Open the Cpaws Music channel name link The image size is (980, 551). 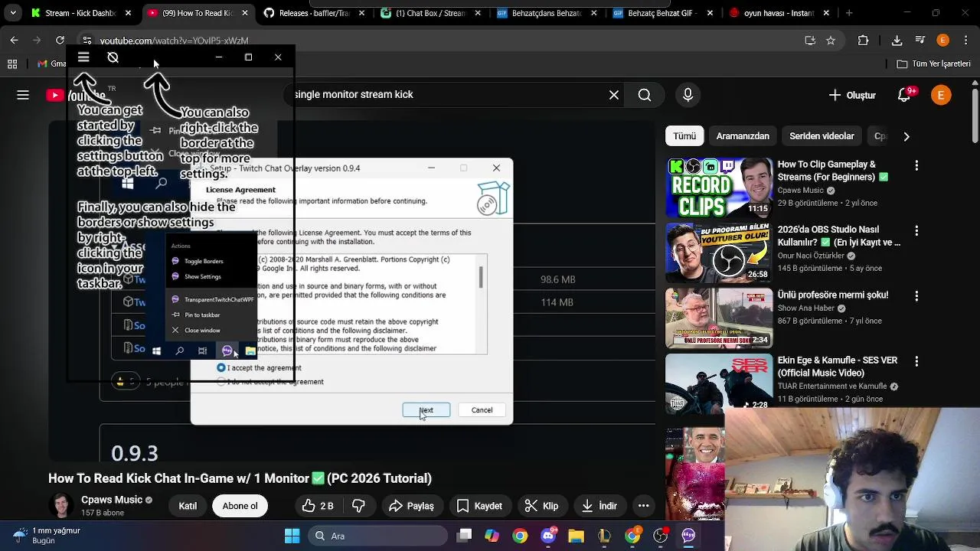[x=112, y=500]
